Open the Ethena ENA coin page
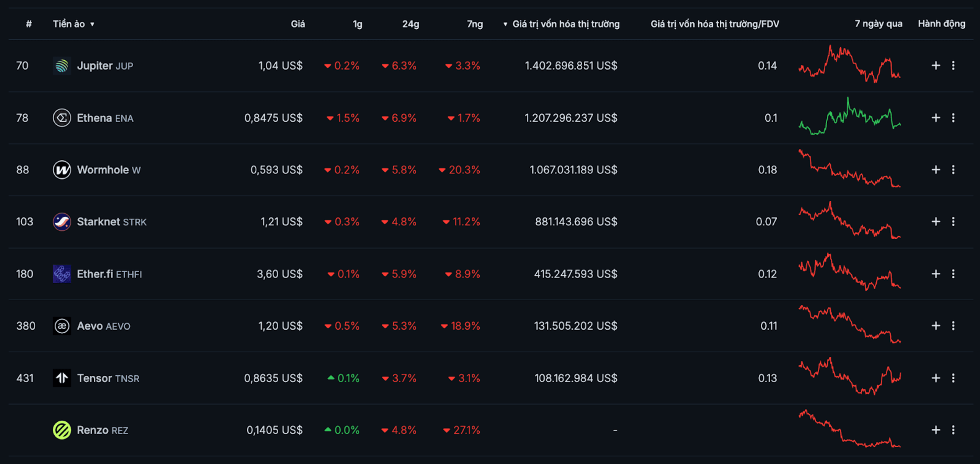Viewport: 980px width, 464px height. (x=105, y=118)
